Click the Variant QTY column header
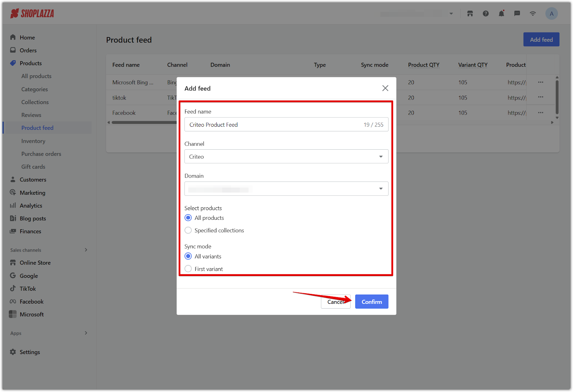 coord(473,65)
